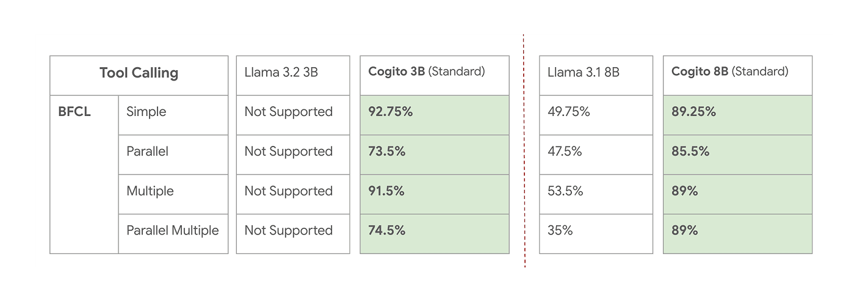Click the Cogito 3B (Standard) header
Image resolution: width=868 pixels, height=301 pixels.
(427, 72)
